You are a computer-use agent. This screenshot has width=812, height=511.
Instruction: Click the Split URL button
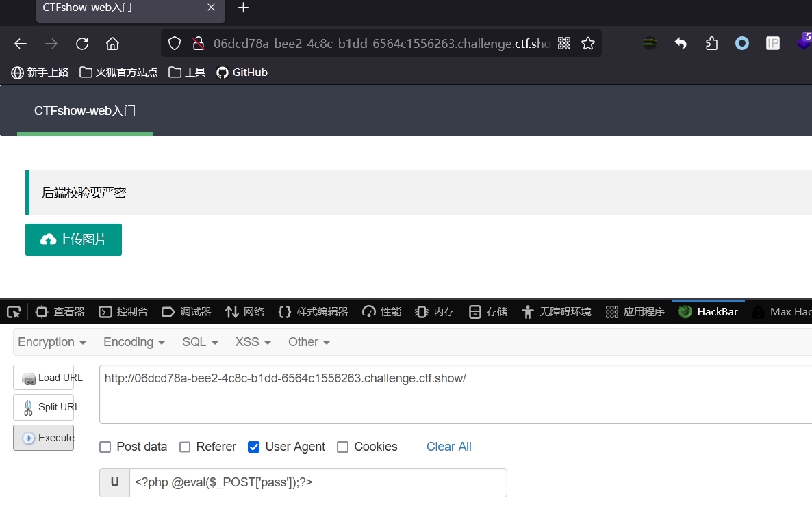click(x=44, y=407)
